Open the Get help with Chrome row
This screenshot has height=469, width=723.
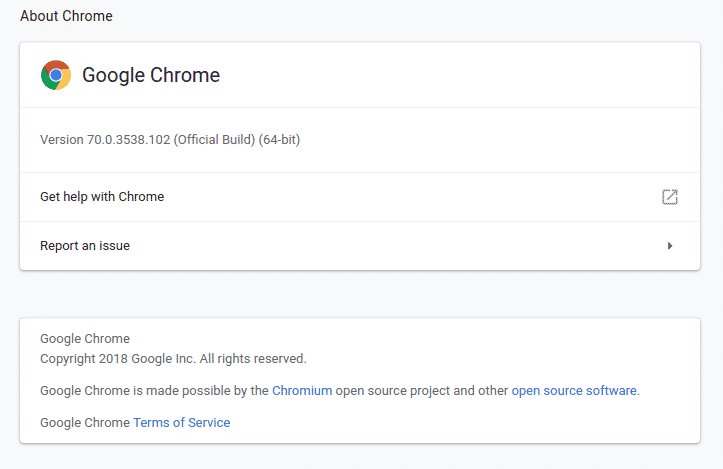click(102, 197)
